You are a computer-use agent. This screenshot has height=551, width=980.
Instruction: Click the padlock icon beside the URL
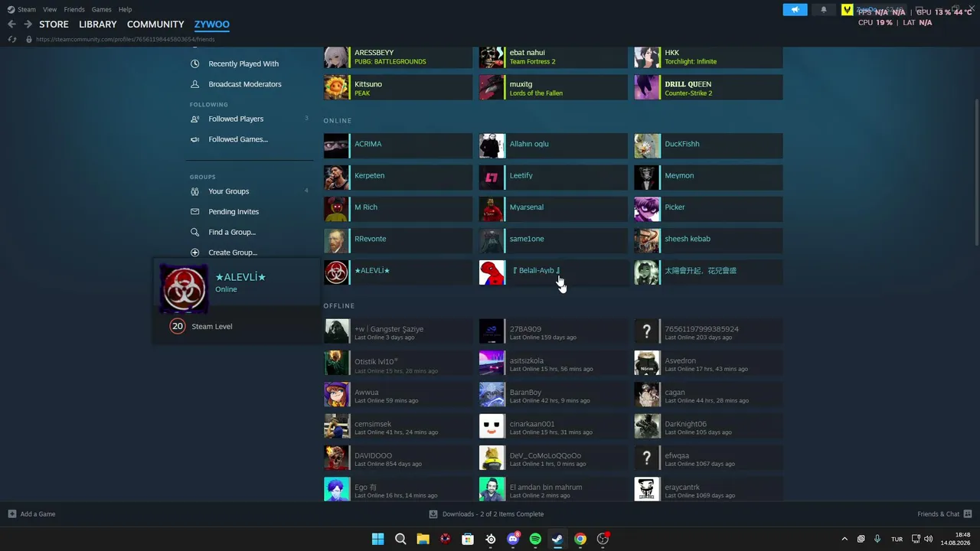29,39
